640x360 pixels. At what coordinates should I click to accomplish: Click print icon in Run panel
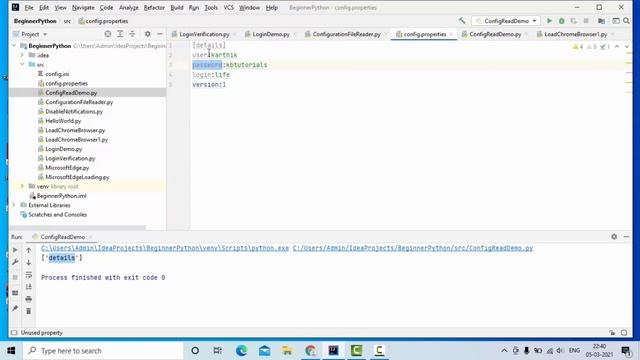coord(29,299)
